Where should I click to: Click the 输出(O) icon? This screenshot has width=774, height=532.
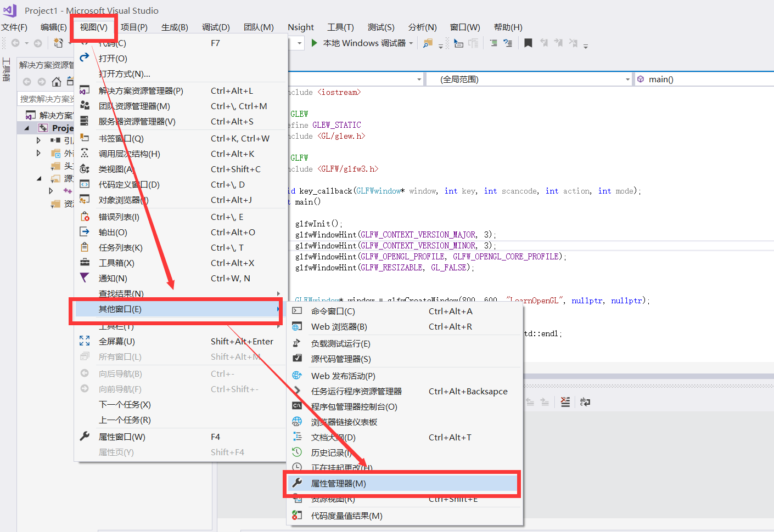point(85,231)
